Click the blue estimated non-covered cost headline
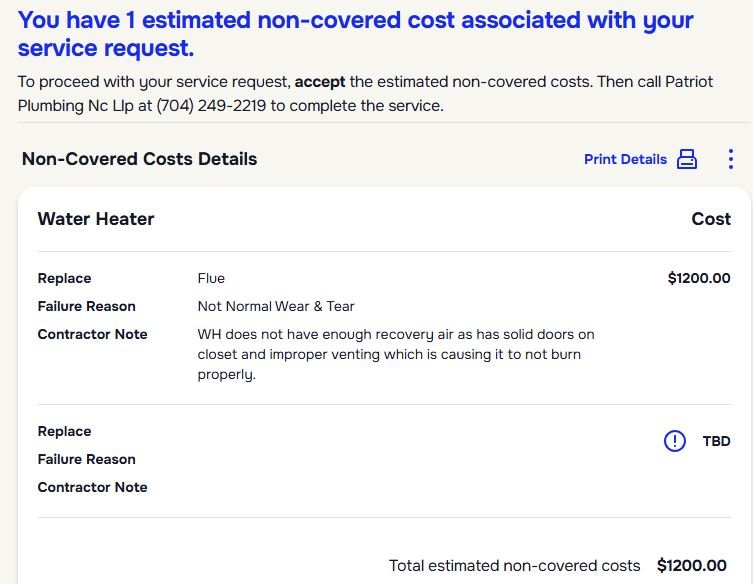This screenshot has width=753, height=584. (355, 33)
